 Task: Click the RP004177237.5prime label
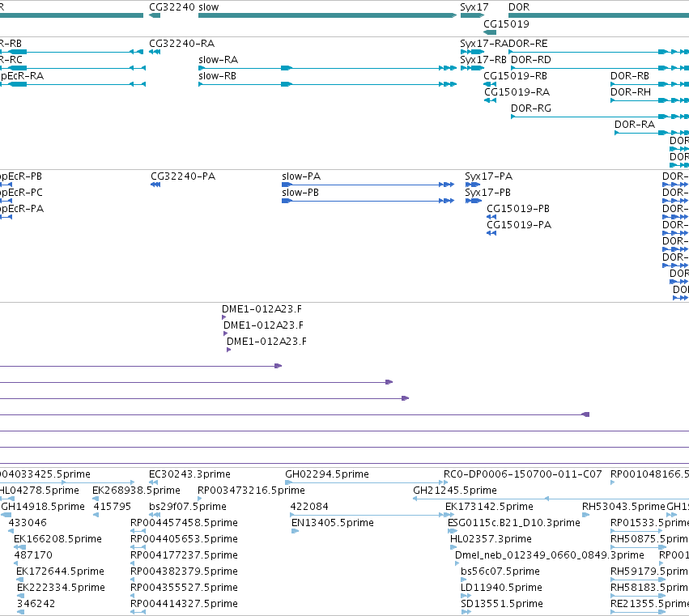tap(184, 556)
